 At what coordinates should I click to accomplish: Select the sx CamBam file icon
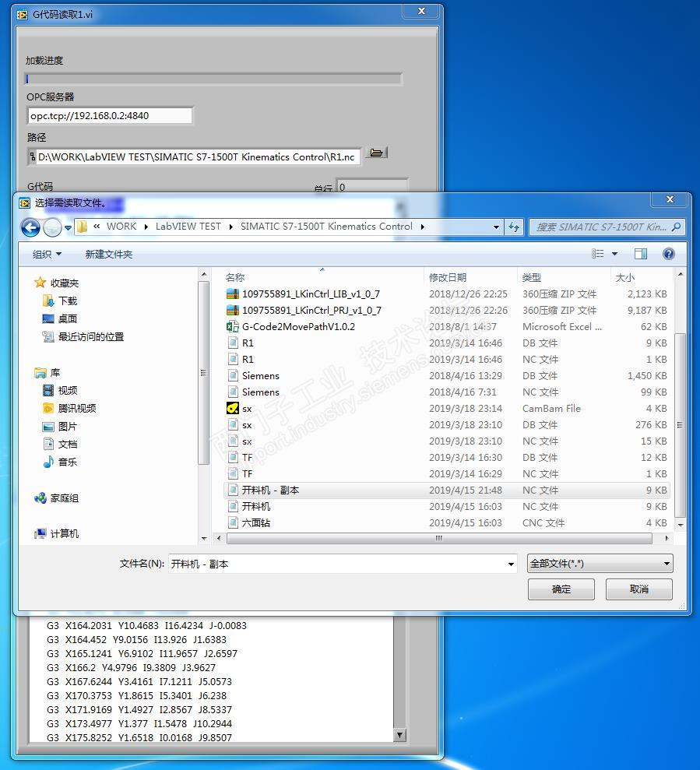[x=232, y=408]
